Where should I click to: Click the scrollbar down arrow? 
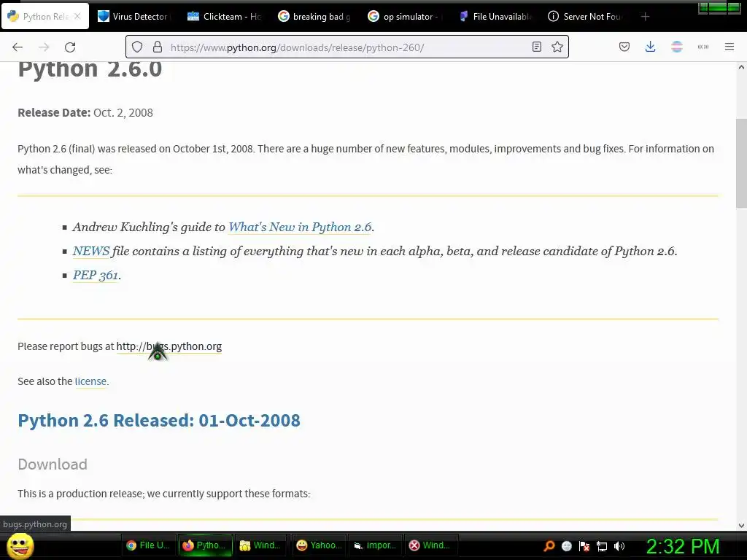(741, 526)
